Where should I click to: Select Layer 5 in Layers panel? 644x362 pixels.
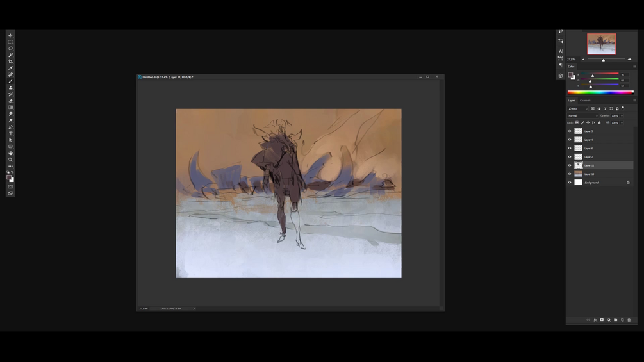[x=600, y=131]
